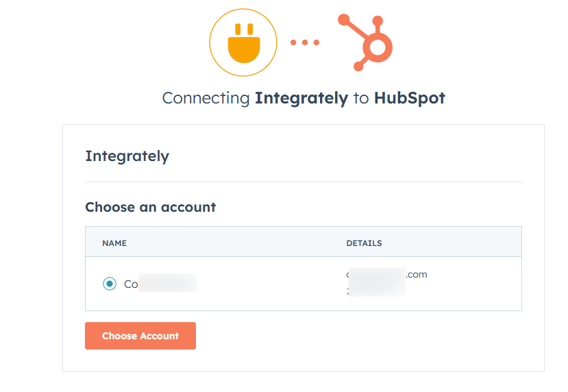Click the word "Connecting" in the heading
Screen dimensions: 568x392
pyautogui.click(x=206, y=98)
